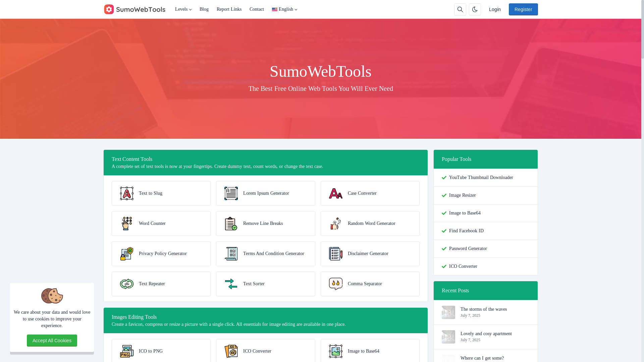Open Image to Base64 in Popular Tools
The height and width of the screenshot is (362, 644).
[465, 213]
